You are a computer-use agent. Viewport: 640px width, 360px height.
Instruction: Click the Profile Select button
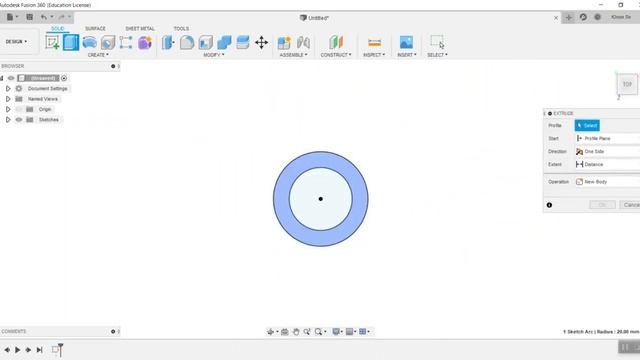(587, 125)
